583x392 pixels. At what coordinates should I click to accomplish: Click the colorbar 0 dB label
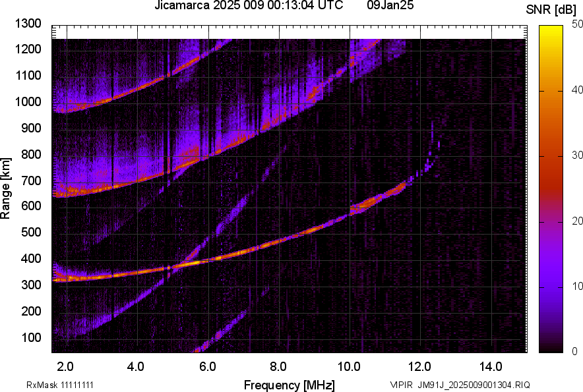[575, 351]
